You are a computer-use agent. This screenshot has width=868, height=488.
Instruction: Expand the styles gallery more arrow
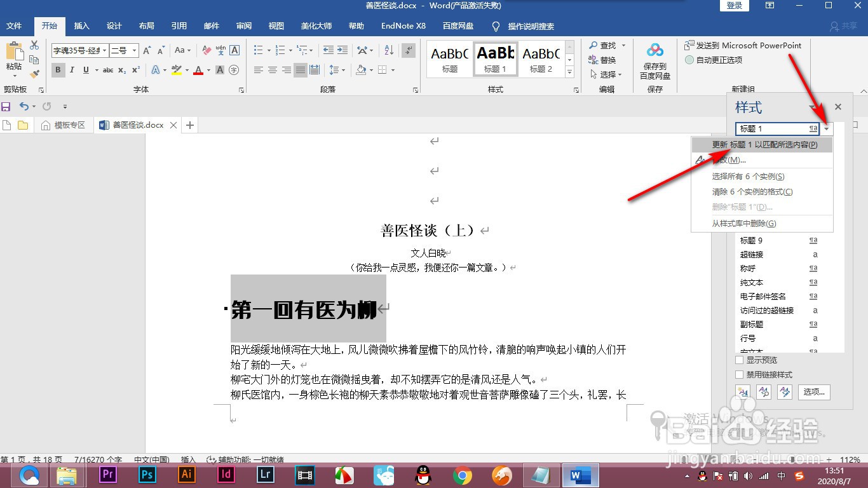[570, 72]
